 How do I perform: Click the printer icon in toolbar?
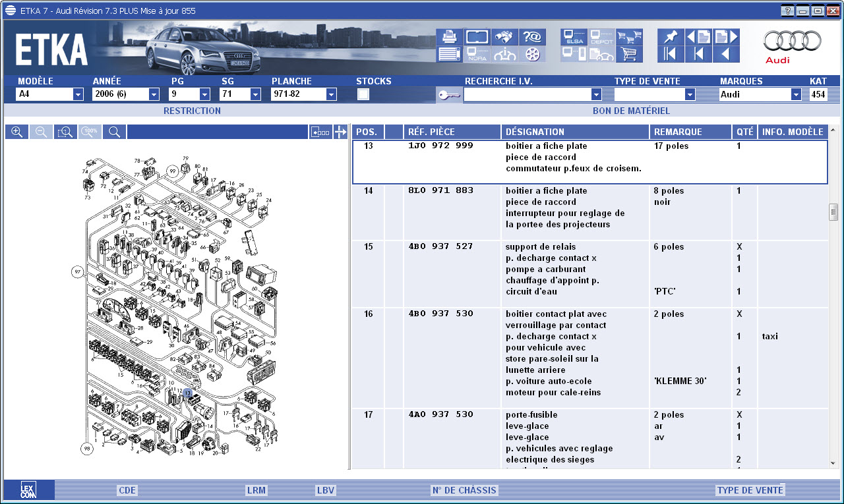pyautogui.click(x=449, y=37)
